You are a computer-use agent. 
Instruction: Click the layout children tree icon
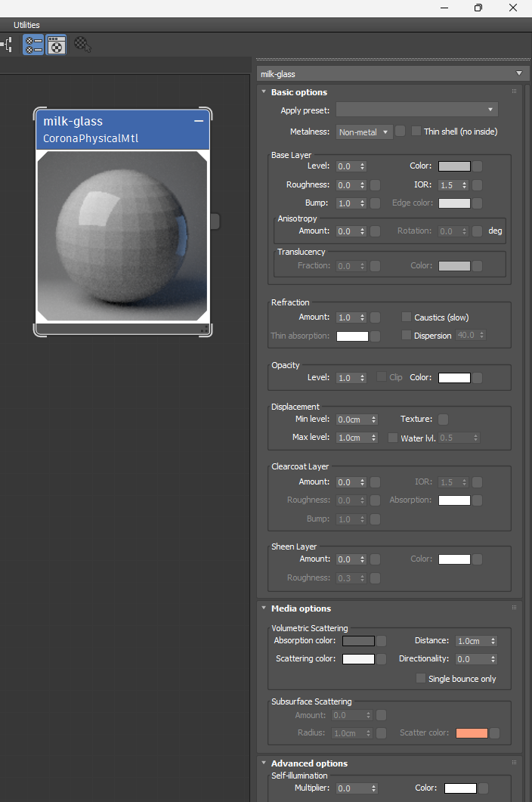pos(7,45)
